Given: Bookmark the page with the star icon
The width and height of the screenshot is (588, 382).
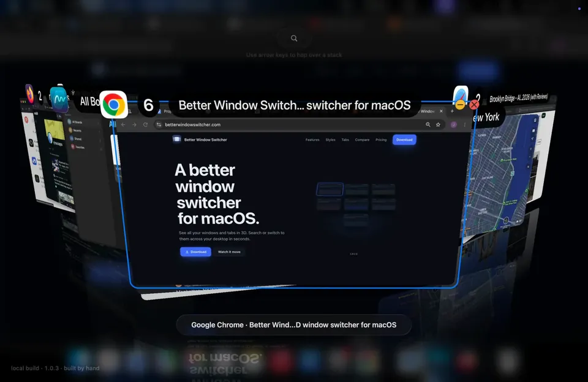Looking at the screenshot, I should click(x=438, y=124).
